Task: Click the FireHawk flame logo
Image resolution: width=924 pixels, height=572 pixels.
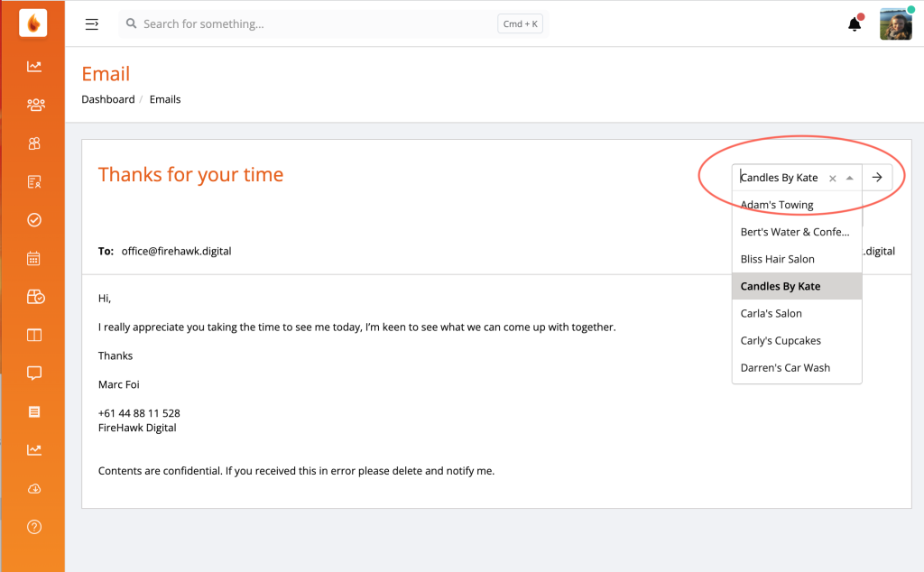Action: coord(33,23)
